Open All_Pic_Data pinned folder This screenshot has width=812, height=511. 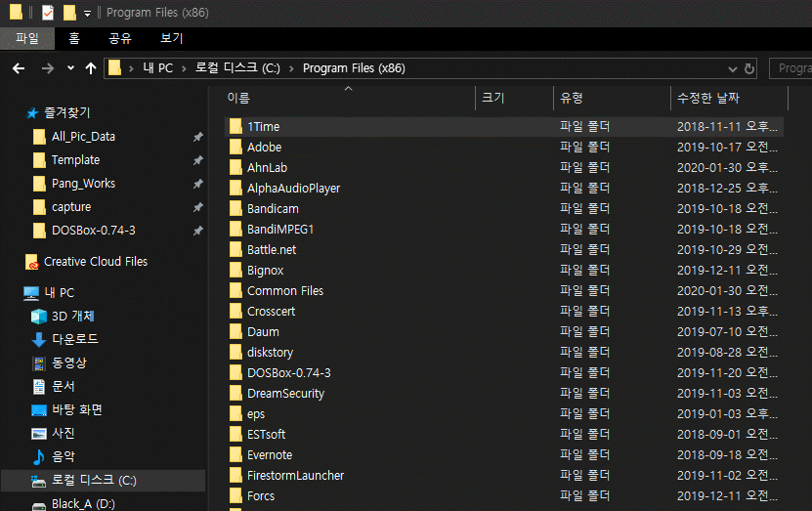point(83,137)
